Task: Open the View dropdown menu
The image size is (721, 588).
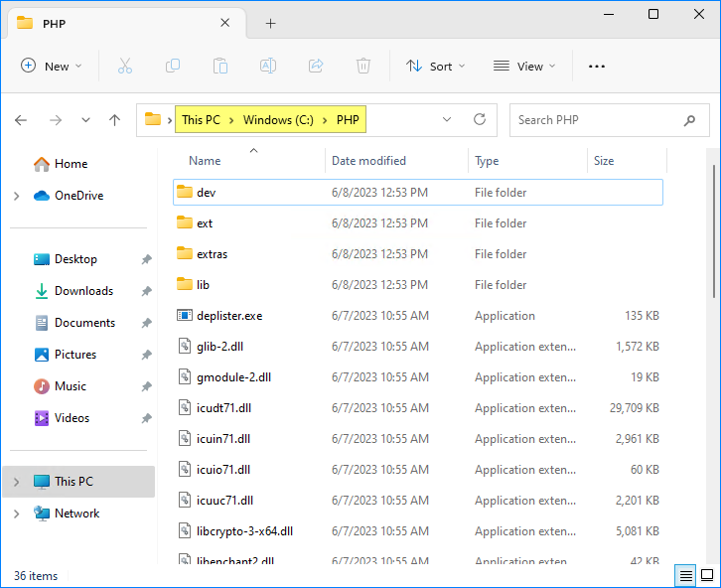Action: pos(524,67)
